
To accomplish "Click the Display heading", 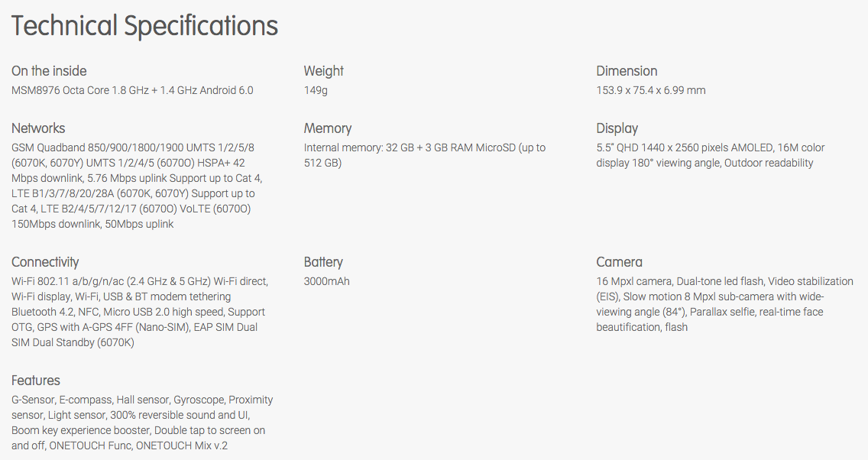I will [617, 128].
